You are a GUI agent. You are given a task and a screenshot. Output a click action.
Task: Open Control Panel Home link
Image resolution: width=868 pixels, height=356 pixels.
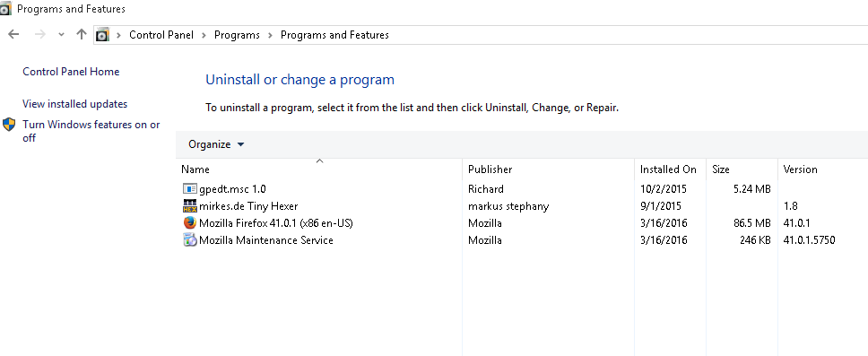click(x=71, y=72)
